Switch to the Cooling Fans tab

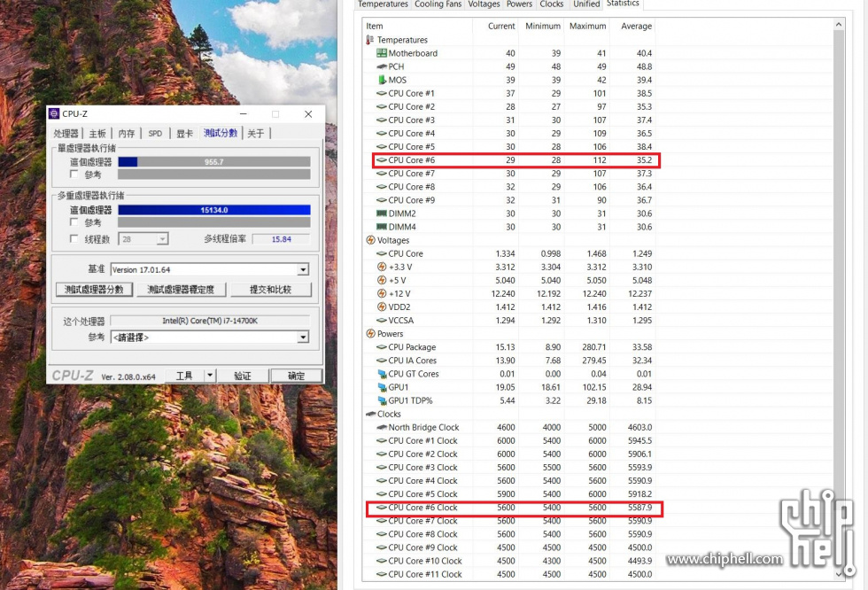pos(438,4)
